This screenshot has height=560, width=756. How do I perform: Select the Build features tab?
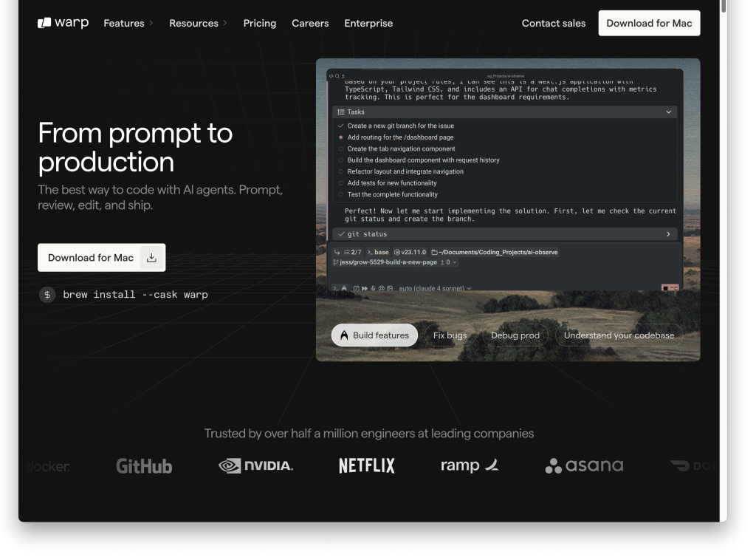pyautogui.click(x=374, y=335)
